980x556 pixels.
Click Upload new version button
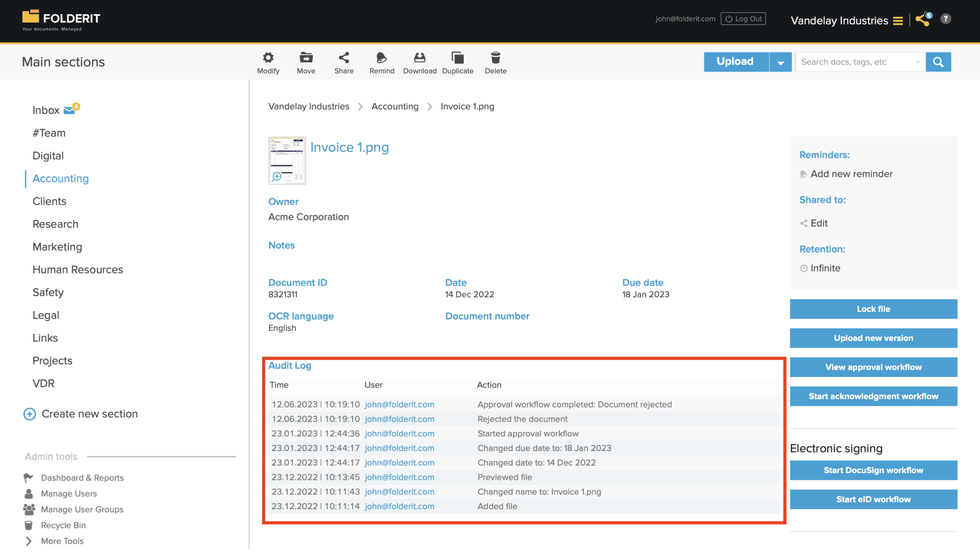pos(873,338)
